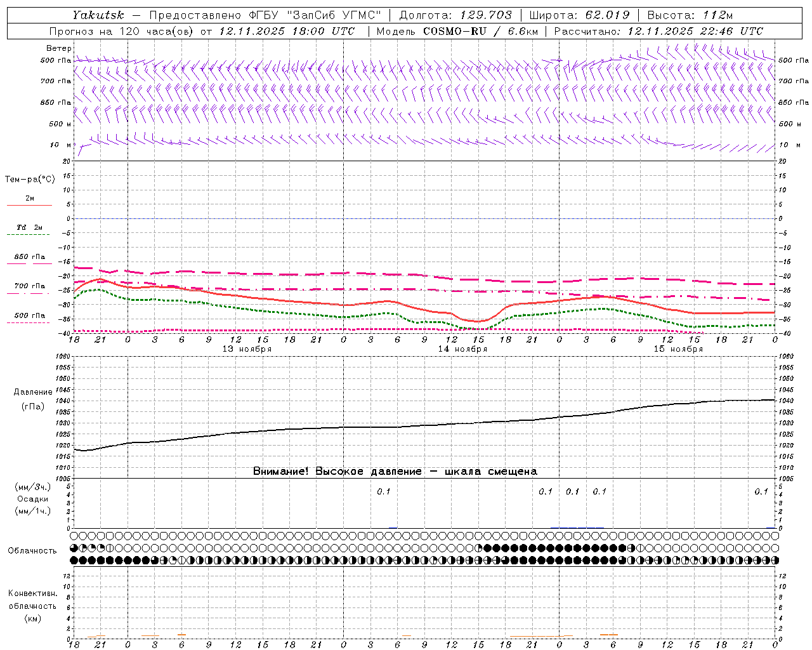Screen dimensions: 812x650
Task: Click the 700 гПа temperature legend entry
Action: (30, 286)
